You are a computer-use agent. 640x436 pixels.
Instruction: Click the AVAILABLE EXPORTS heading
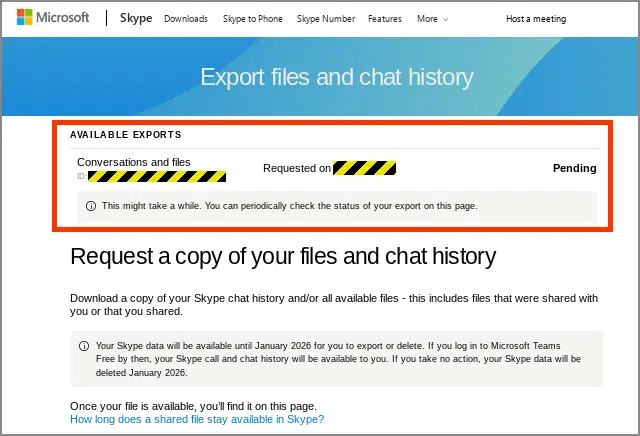click(x=126, y=135)
